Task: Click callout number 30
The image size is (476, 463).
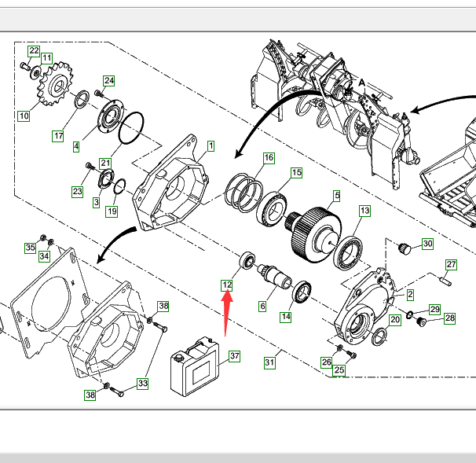Action: coord(427,244)
